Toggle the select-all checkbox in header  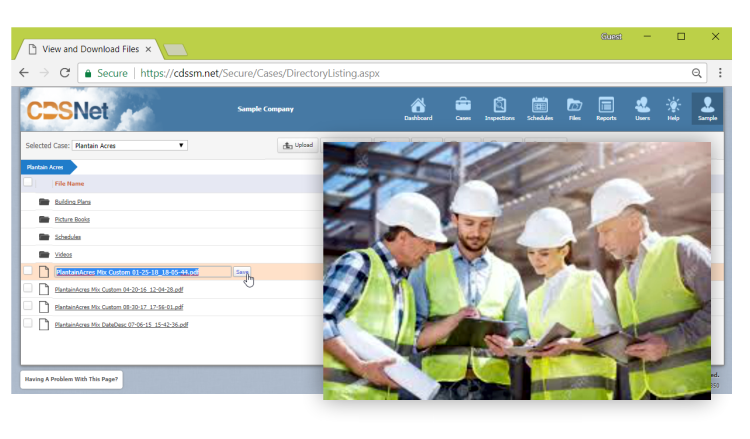point(28,183)
